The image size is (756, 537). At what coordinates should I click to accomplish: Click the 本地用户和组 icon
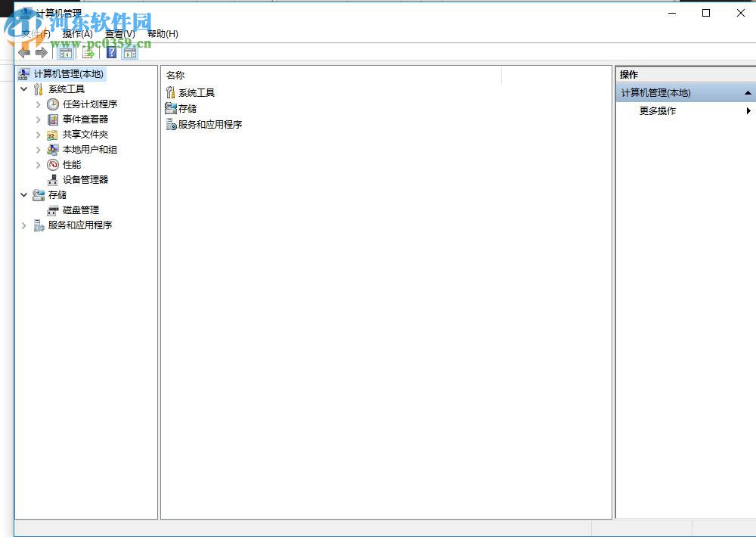[53, 150]
